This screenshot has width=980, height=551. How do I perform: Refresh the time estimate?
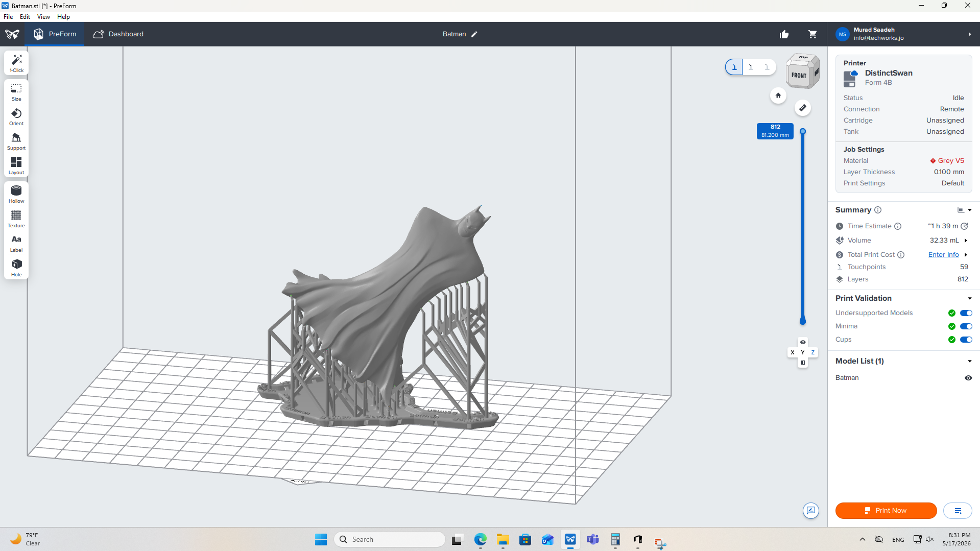click(964, 226)
